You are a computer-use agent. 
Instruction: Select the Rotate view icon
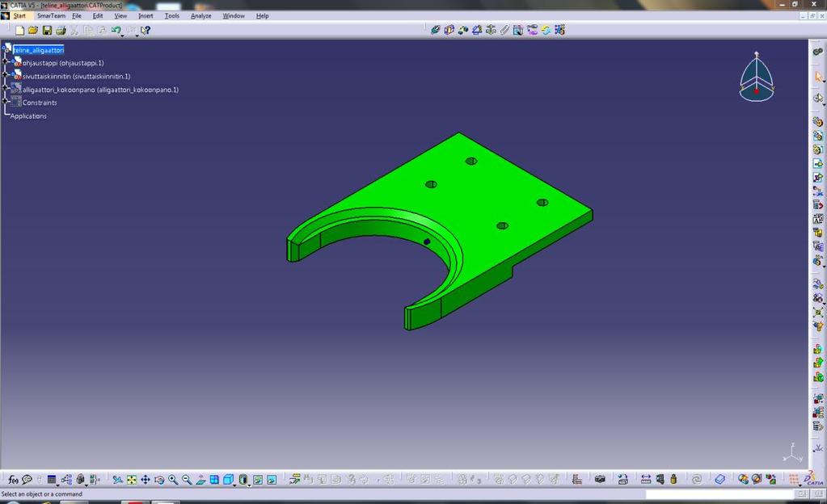point(158,479)
